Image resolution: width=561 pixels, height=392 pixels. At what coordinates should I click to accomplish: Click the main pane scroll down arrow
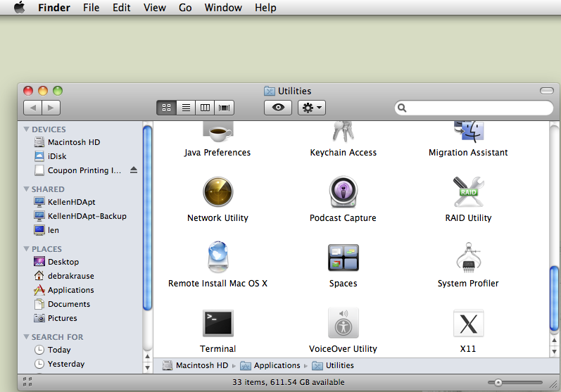(x=554, y=351)
